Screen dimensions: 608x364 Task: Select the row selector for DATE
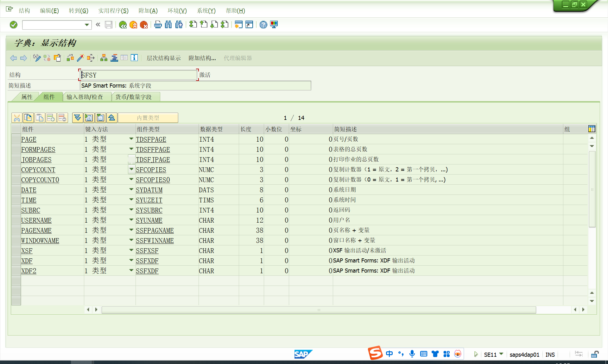pos(16,190)
